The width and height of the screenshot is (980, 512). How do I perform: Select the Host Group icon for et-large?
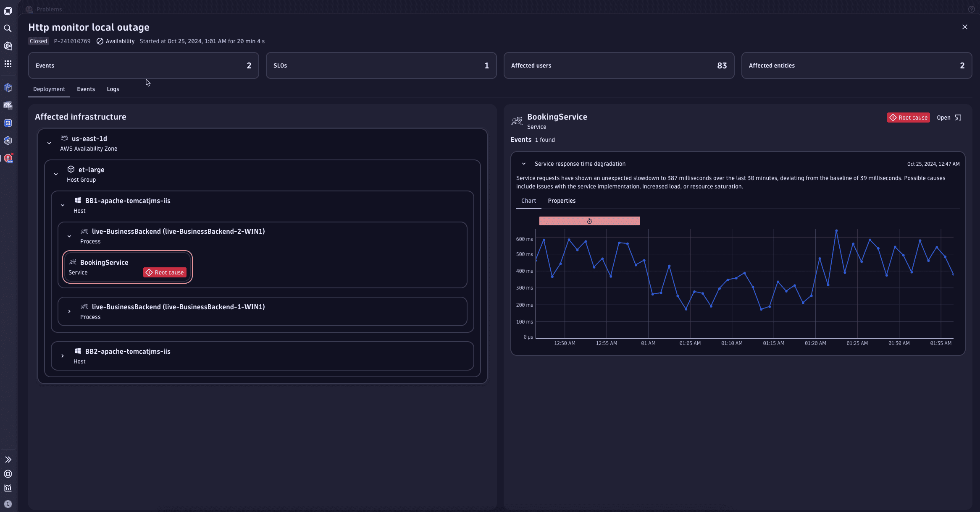pos(70,170)
